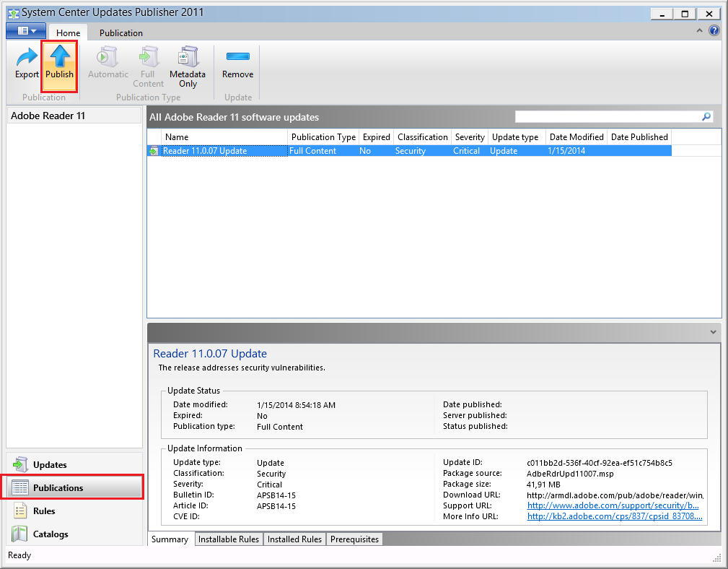Choose Full Content publication type
This screenshot has height=569, width=728.
point(148,66)
